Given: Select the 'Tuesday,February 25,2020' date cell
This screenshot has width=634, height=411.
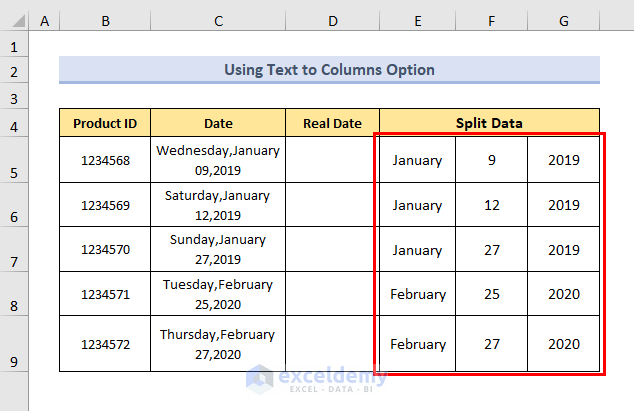Looking at the screenshot, I should [x=217, y=294].
